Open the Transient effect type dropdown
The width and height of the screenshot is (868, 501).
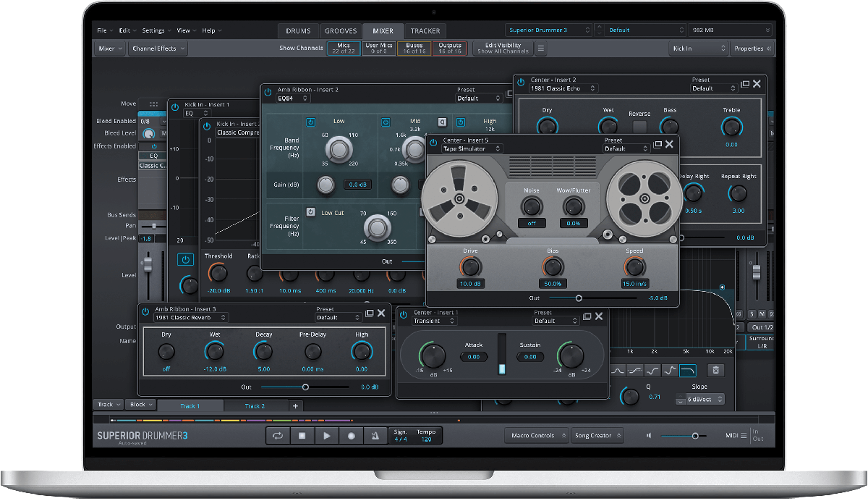(x=435, y=321)
